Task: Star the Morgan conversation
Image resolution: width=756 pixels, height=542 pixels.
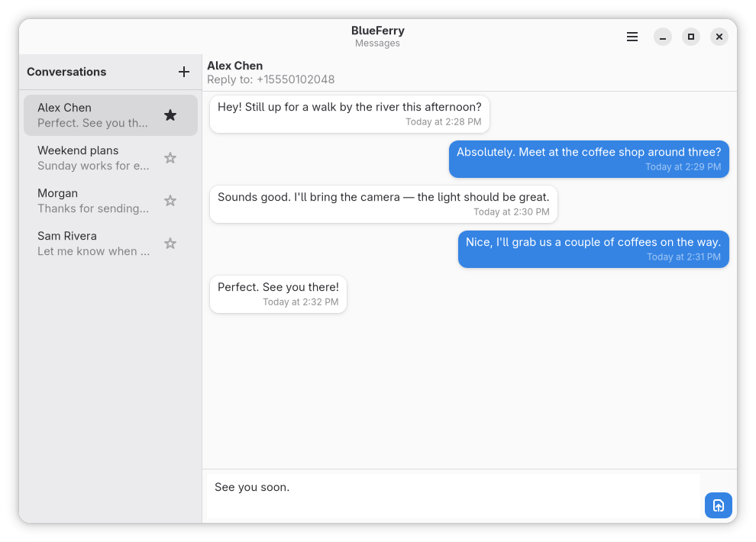Action: (x=170, y=201)
